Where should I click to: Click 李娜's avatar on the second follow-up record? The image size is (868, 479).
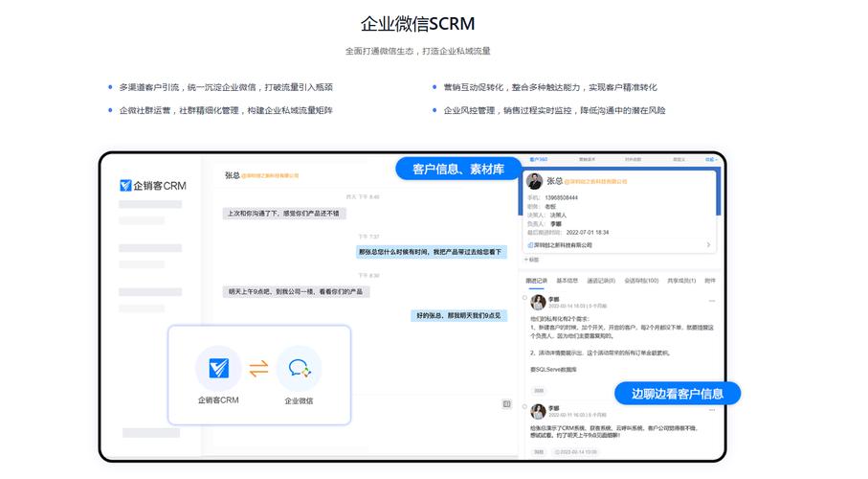pyautogui.click(x=538, y=411)
